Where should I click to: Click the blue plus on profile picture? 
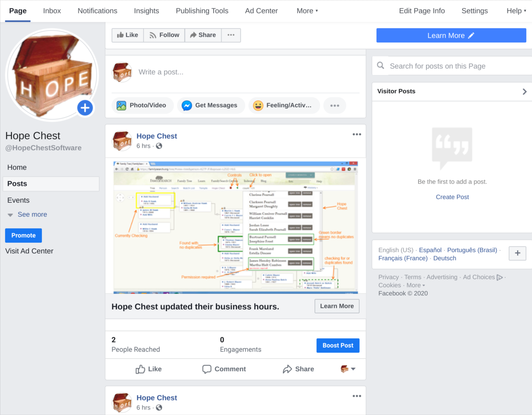pos(85,108)
